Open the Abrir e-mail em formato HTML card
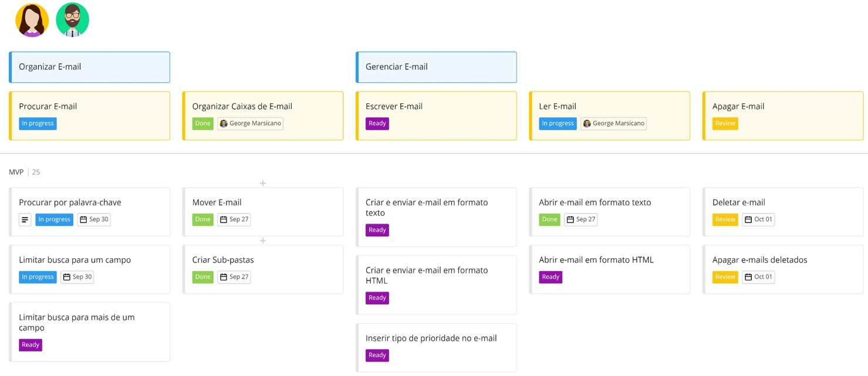868x376 pixels. click(609, 260)
